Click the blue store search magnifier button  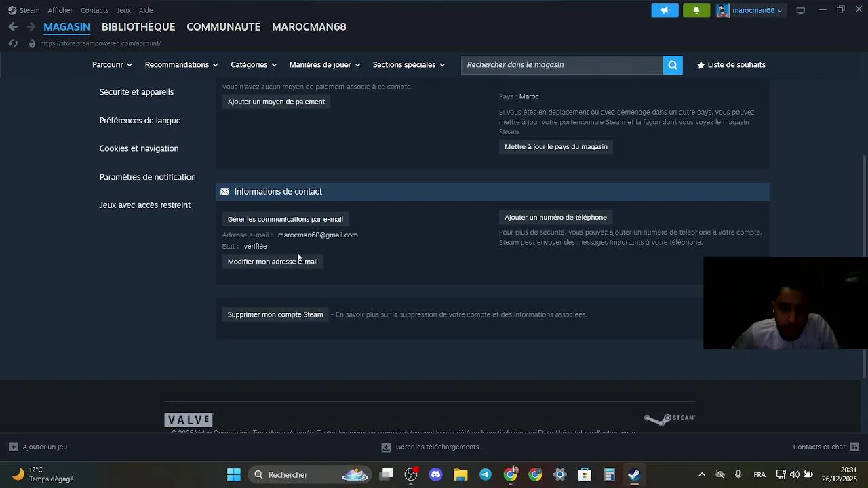(673, 65)
